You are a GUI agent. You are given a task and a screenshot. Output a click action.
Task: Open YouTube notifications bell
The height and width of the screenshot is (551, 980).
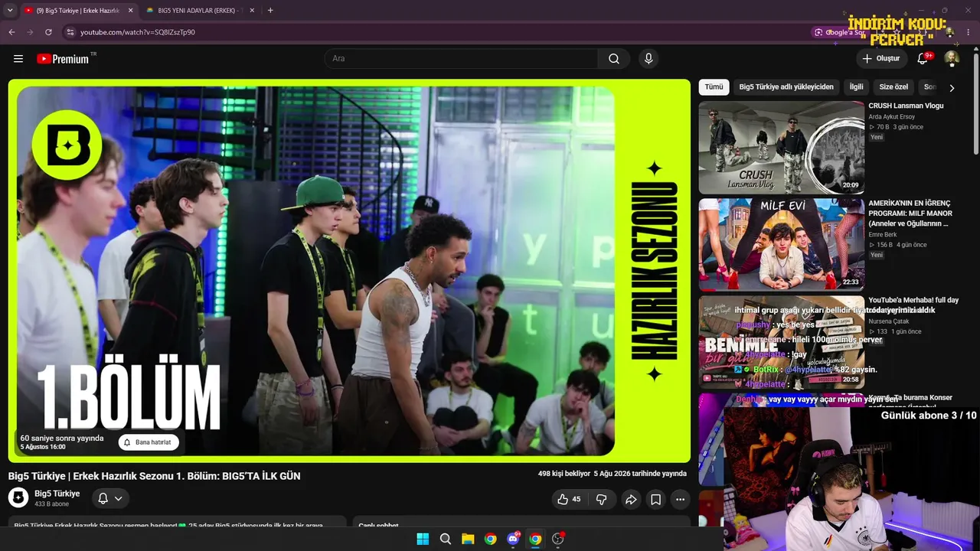click(x=923, y=58)
